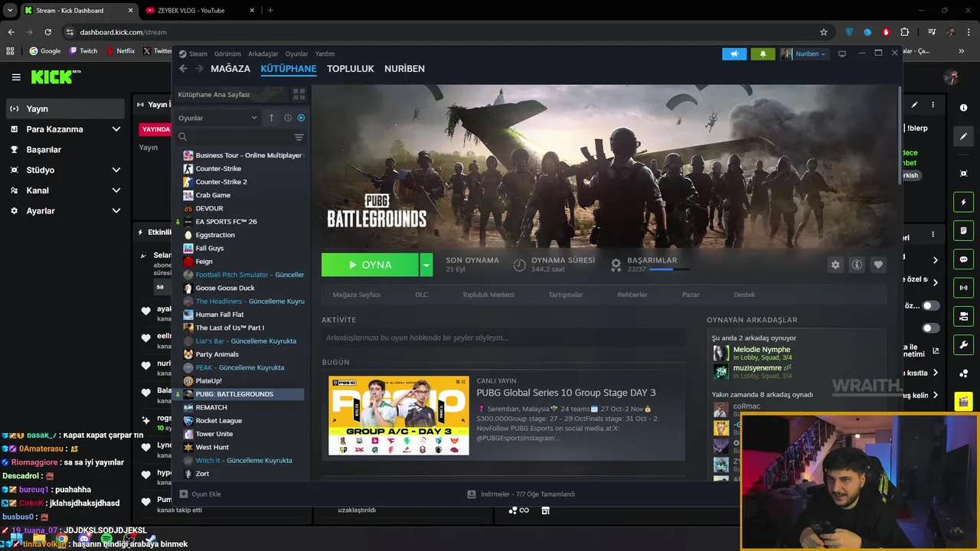
Task: Click the Kick lightning bolt quick action icon
Action: (x=964, y=203)
